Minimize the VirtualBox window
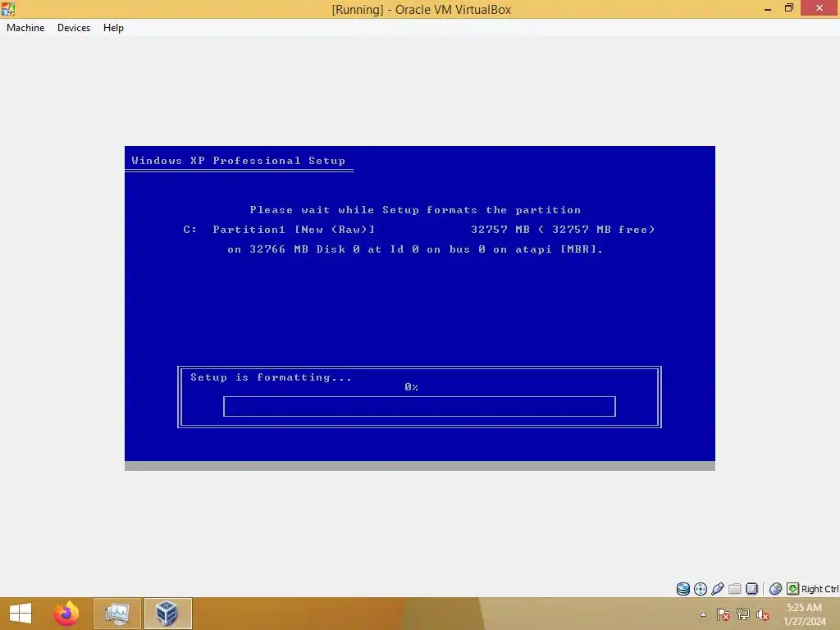This screenshot has width=840, height=630. coord(768,8)
